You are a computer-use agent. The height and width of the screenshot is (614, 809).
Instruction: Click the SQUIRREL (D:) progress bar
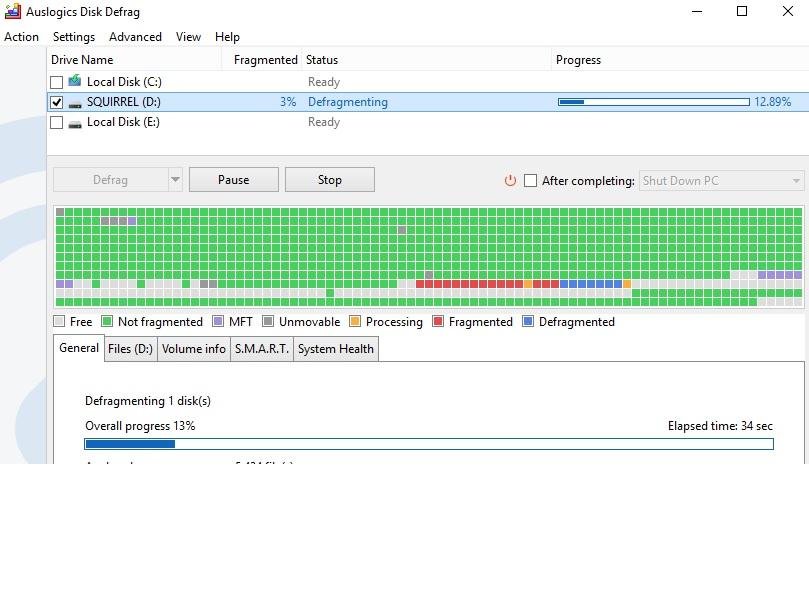coord(654,102)
